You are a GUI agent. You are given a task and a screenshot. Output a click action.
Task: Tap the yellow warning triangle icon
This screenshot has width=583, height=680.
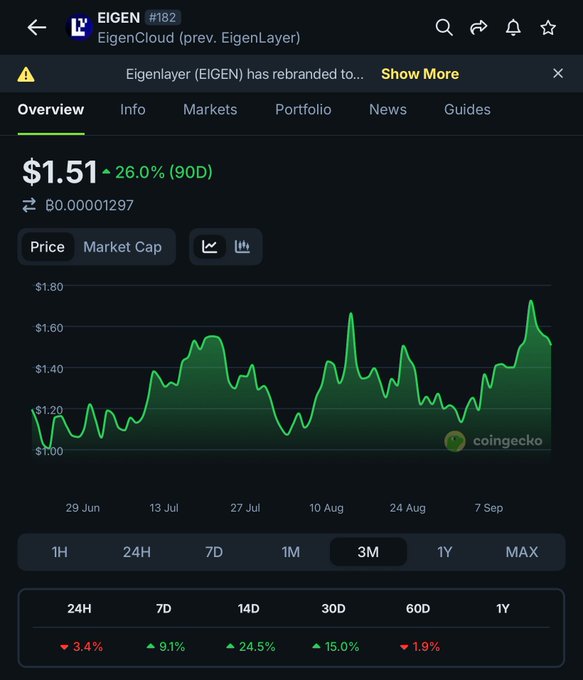pos(26,74)
